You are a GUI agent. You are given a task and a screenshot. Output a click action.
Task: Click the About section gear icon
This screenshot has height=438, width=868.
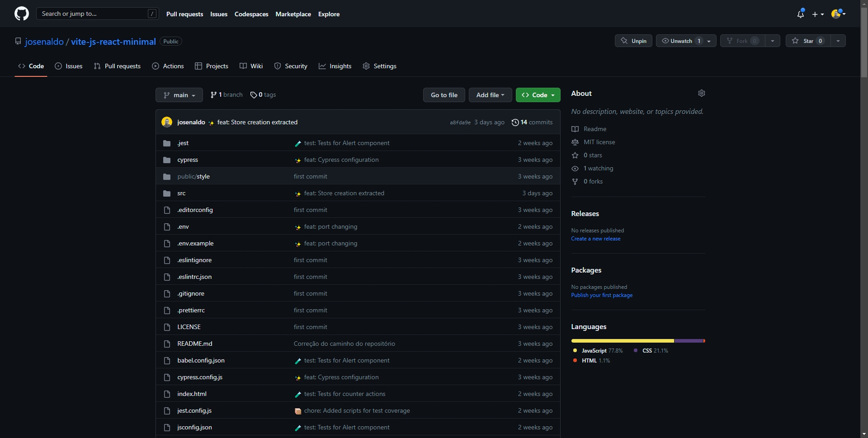(x=701, y=93)
